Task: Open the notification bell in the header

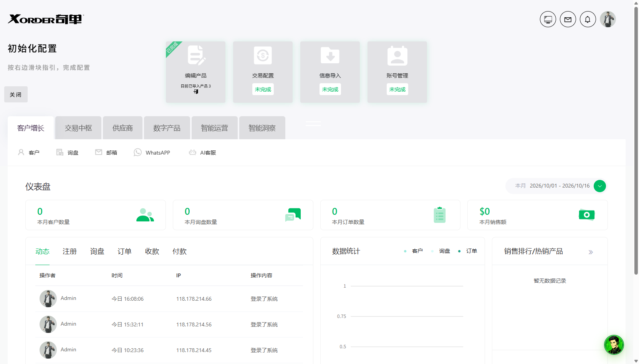Action: pos(588,19)
